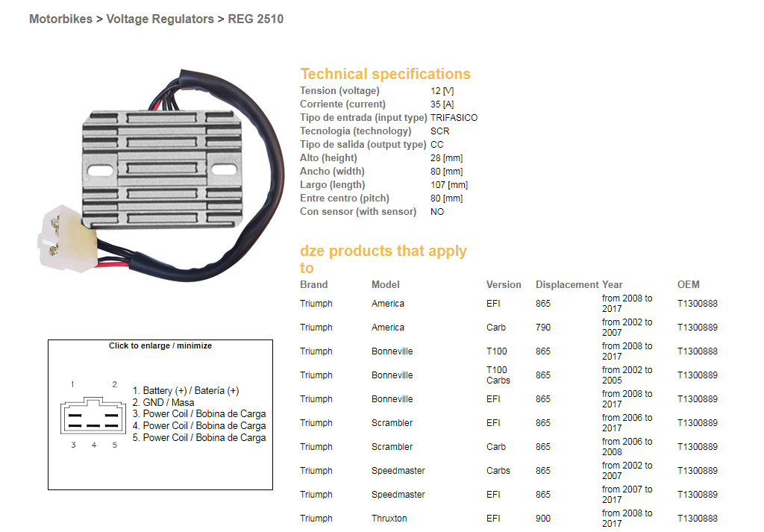
Task: Select the Thruxton model row entry
Action: click(389, 519)
